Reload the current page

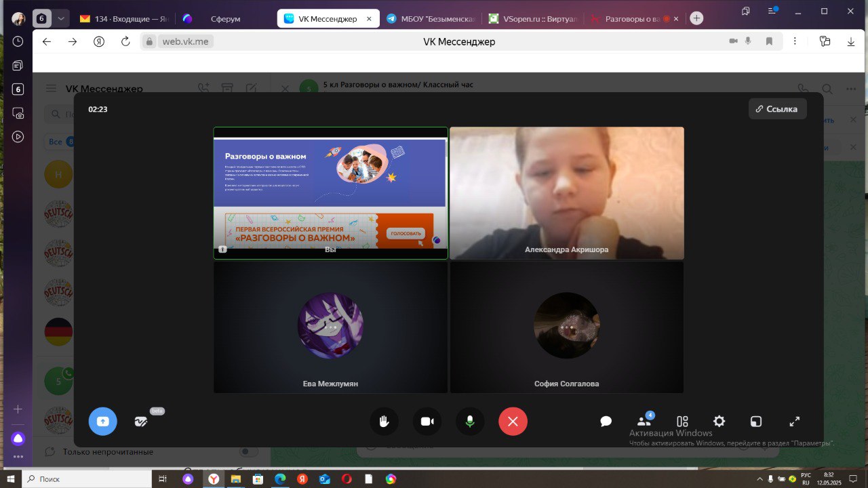(125, 41)
